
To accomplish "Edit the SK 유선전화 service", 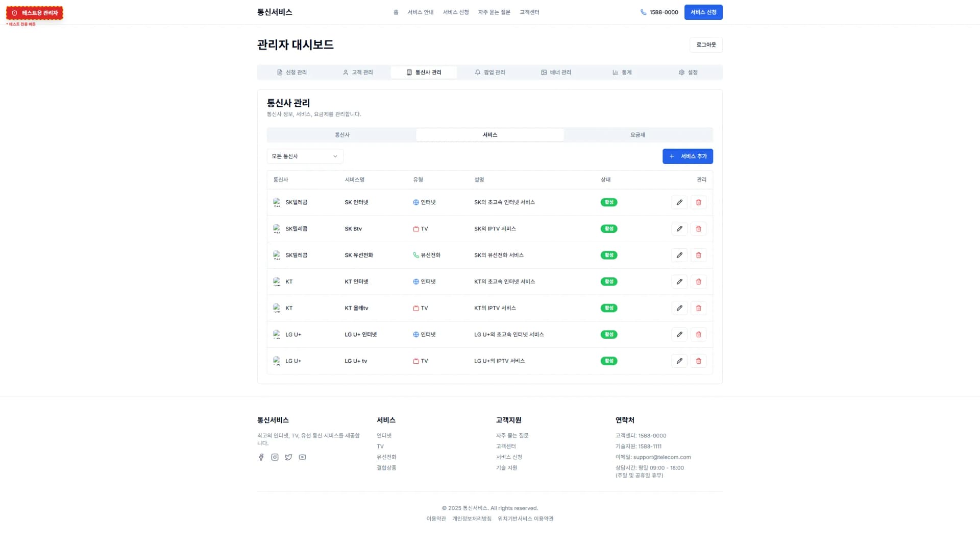I will 679,255.
